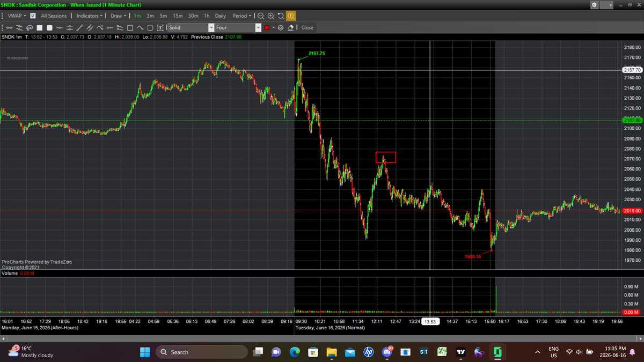Click the 2157.70 price axis marker
644x362 pixels.
click(x=632, y=70)
